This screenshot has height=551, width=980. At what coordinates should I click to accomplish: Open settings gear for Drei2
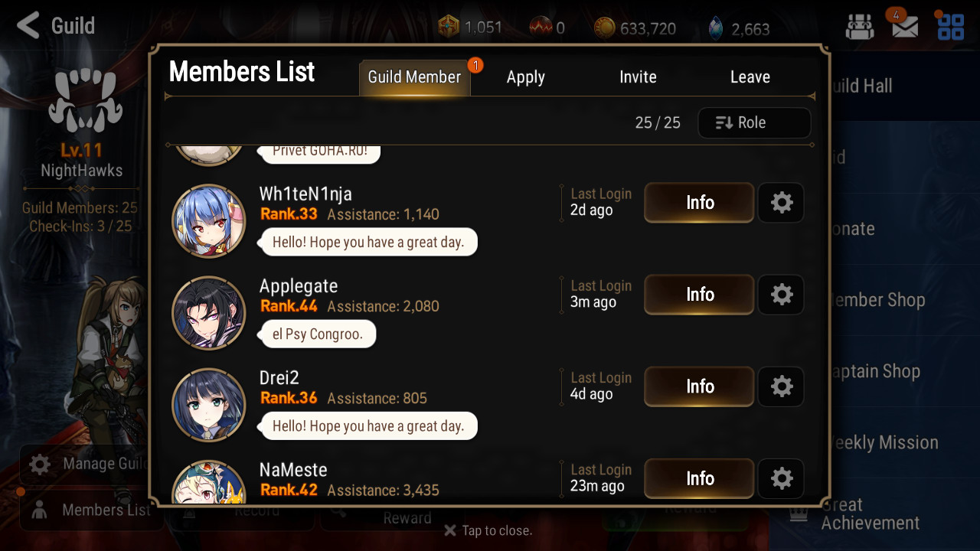781,386
